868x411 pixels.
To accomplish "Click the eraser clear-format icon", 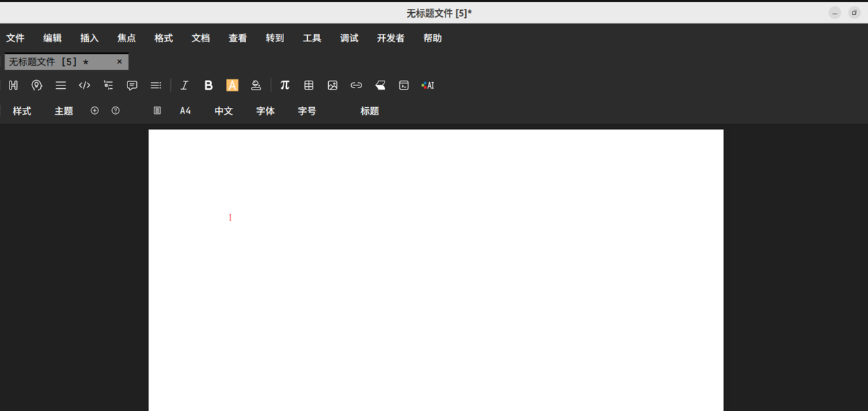I will click(x=380, y=85).
